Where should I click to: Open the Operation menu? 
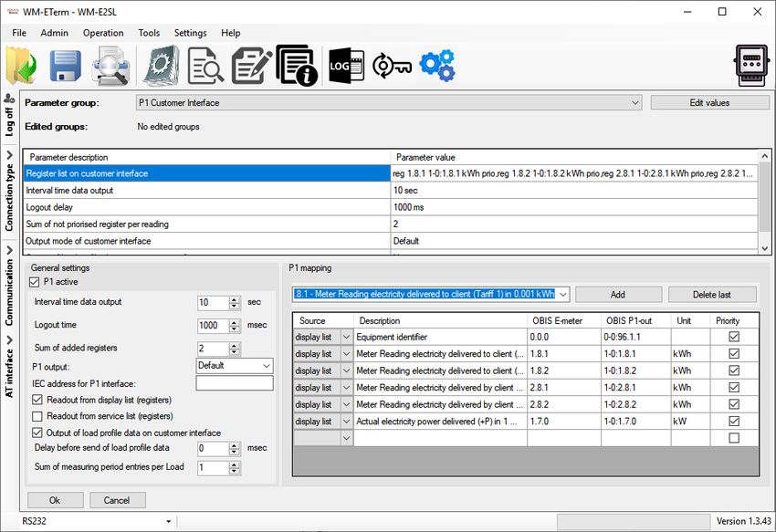(x=103, y=33)
